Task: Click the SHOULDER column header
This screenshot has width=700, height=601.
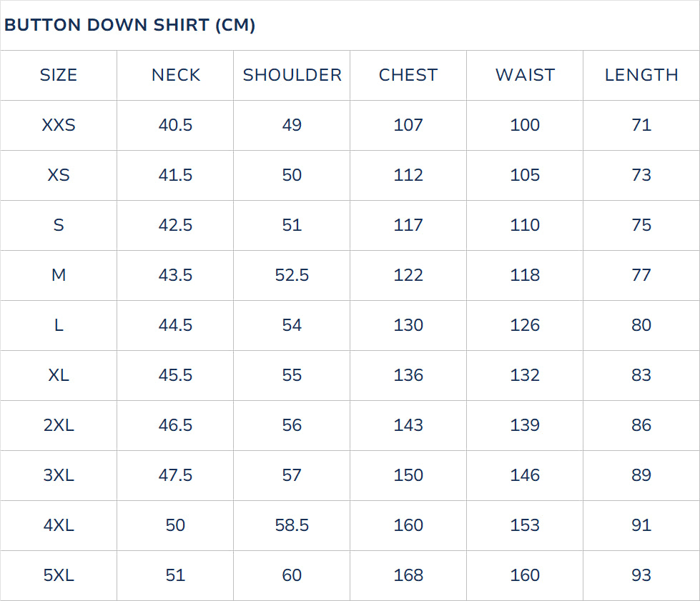Action: [292, 75]
